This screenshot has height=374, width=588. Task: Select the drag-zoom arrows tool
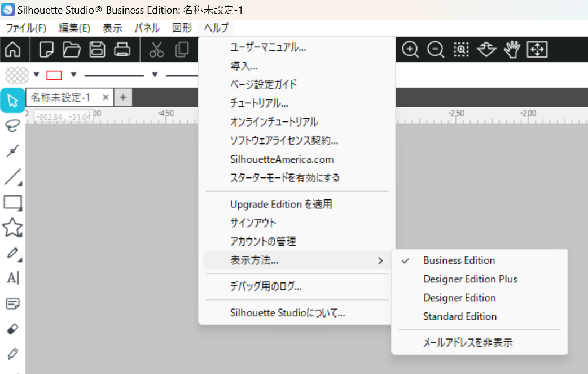point(486,49)
